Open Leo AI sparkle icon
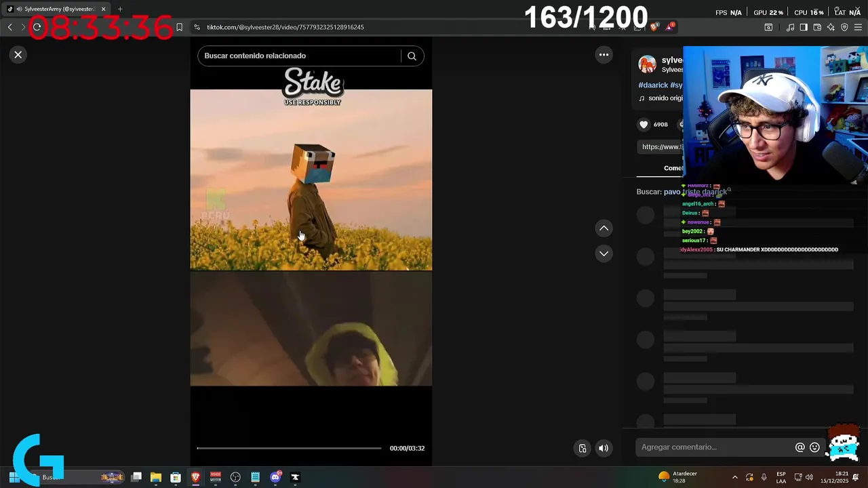868x488 pixels. [x=831, y=27]
